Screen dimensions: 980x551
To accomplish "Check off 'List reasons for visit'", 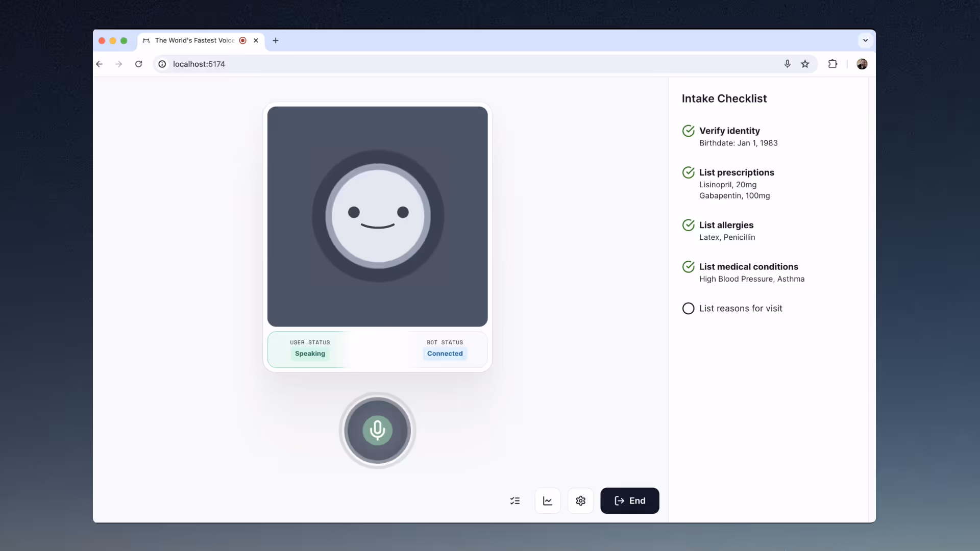I will click(688, 308).
